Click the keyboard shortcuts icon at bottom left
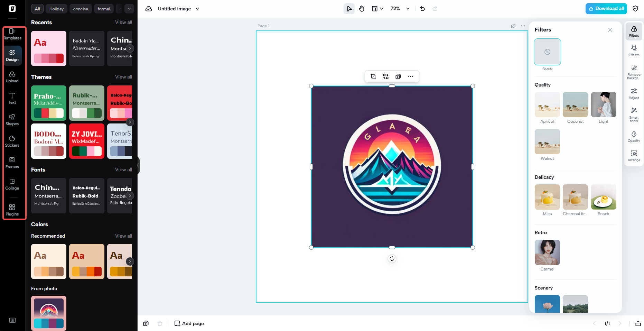 tap(12, 320)
